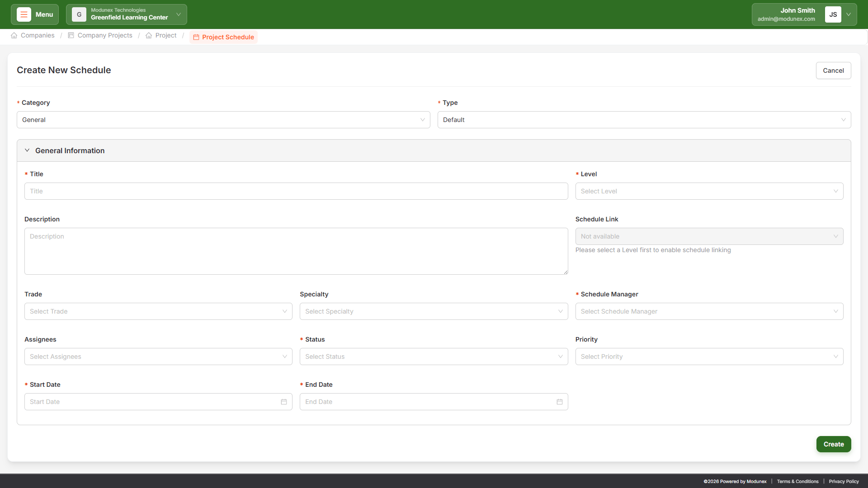868x488 pixels.
Task: Collapse the General Information section
Action: pos(27,150)
